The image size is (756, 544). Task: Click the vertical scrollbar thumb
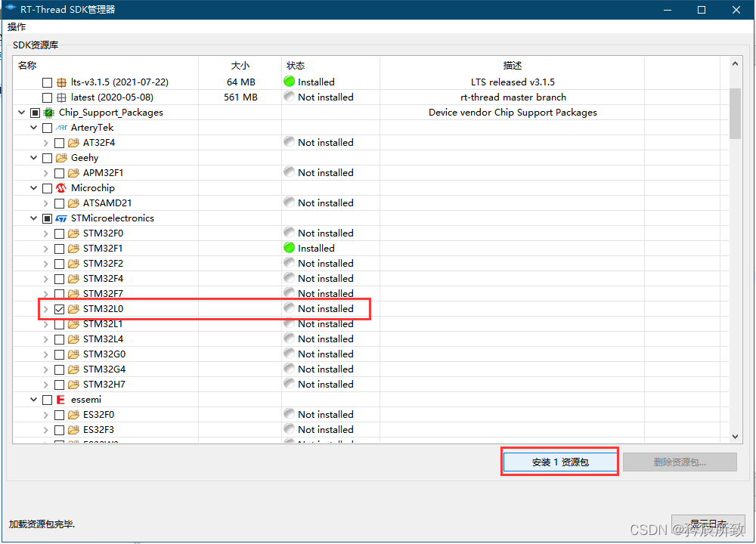pos(735,113)
